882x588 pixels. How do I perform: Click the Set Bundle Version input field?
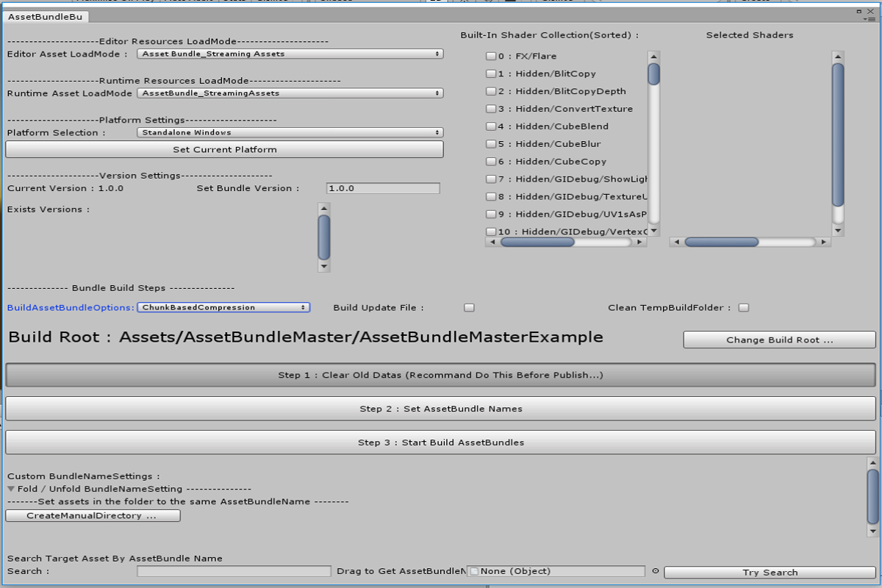(383, 188)
